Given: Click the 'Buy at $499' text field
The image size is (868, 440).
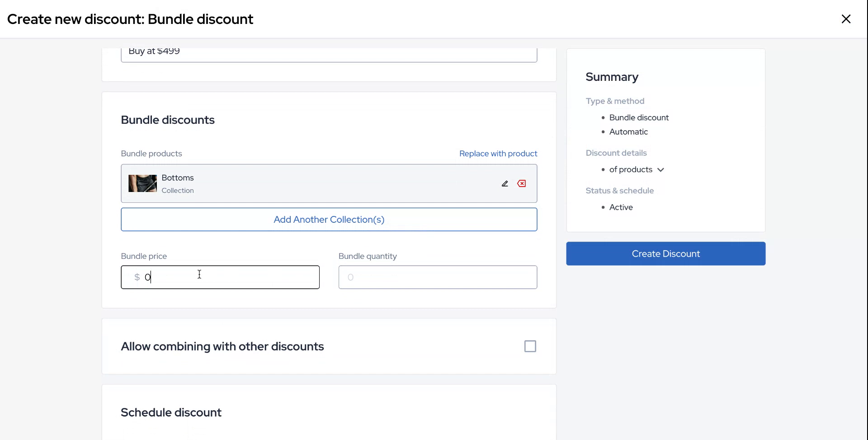Looking at the screenshot, I should (329, 53).
